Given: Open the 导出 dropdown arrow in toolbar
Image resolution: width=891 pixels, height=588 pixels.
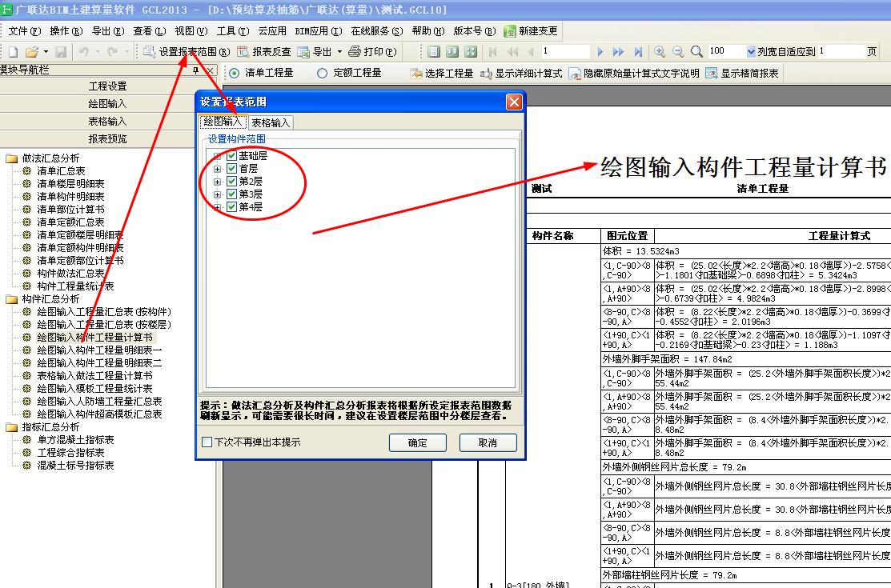Looking at the screenshot, I should click(339, 52).
